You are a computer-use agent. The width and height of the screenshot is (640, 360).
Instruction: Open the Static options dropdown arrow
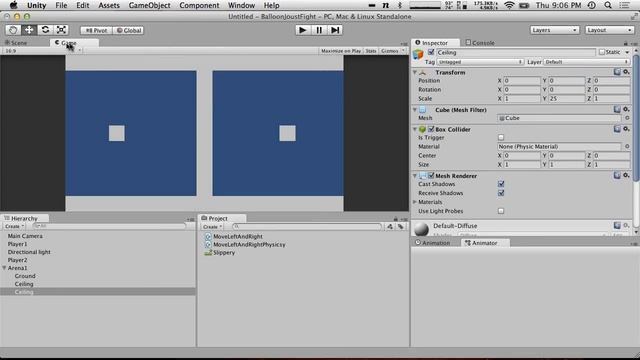pos(627,52)
